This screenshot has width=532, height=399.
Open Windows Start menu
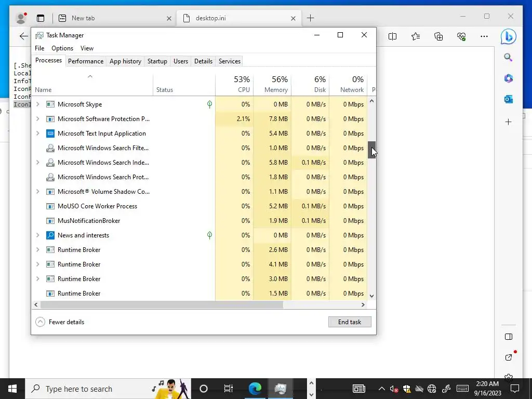coord(12,389)
